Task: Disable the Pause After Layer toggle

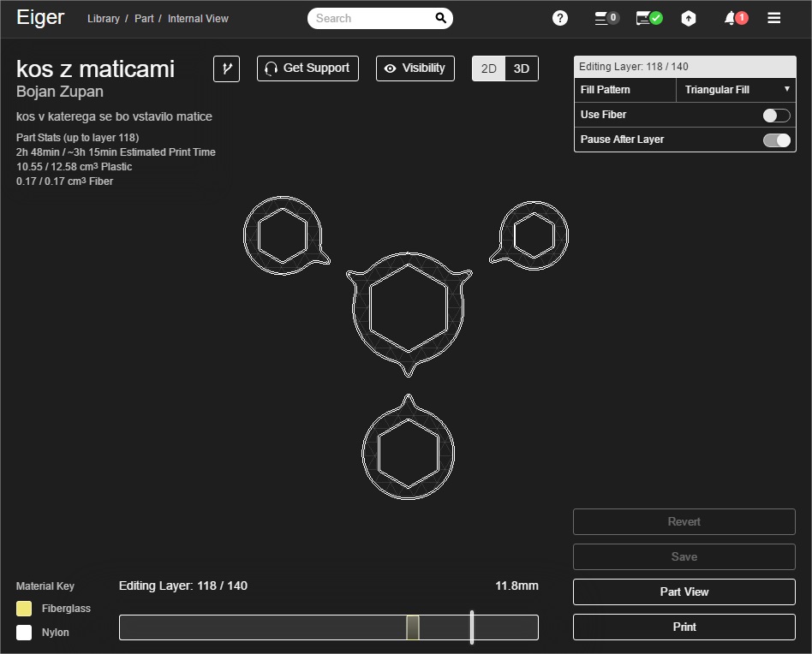Action: 776,140
